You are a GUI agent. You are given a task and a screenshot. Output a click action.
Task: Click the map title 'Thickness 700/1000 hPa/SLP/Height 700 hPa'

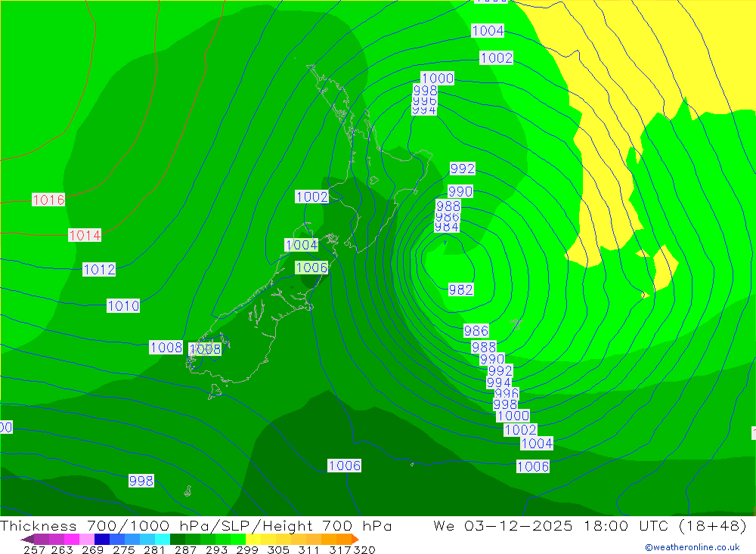[x=196, y=525]
